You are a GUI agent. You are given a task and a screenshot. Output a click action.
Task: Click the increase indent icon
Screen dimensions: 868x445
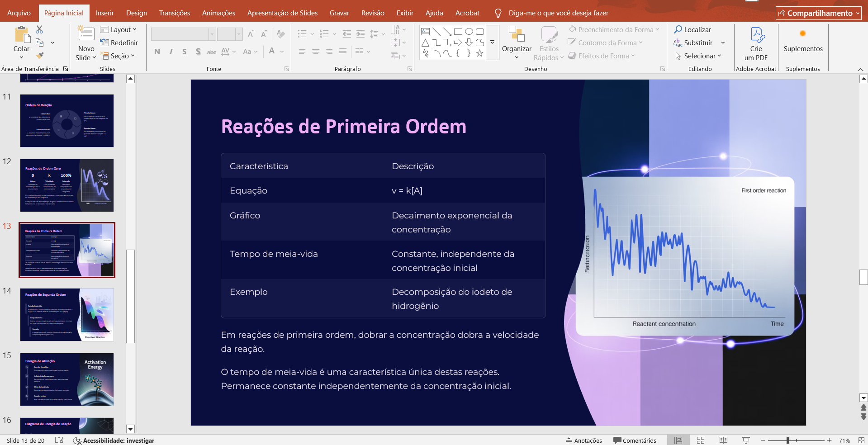pos(360,34)
